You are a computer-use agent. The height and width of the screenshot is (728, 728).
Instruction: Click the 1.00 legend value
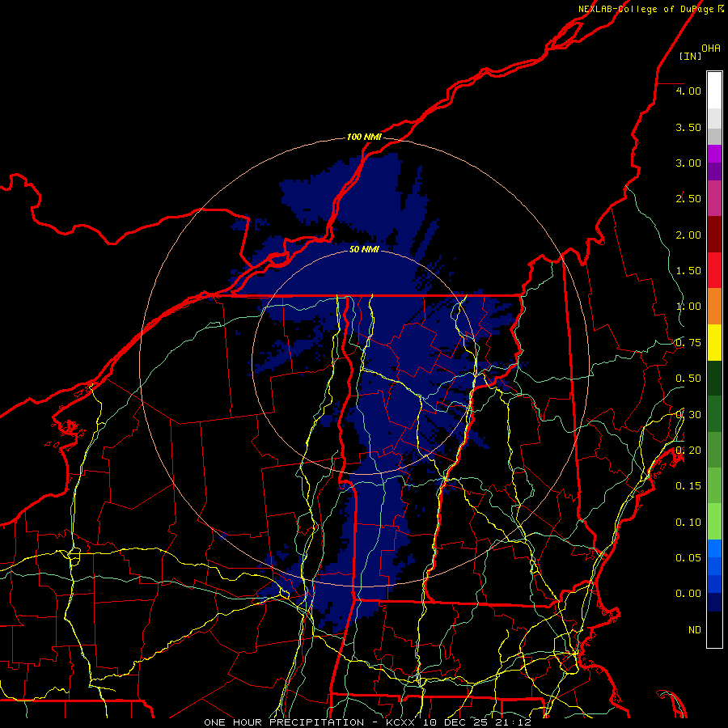tap(688, 307)
